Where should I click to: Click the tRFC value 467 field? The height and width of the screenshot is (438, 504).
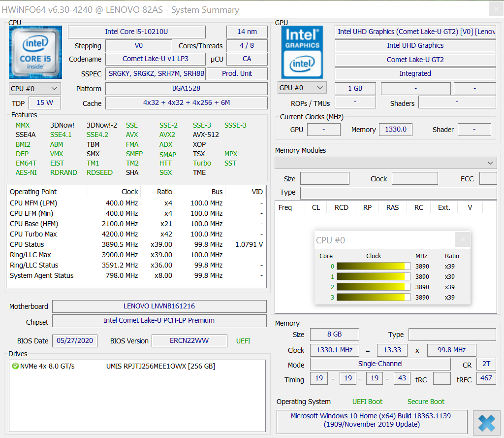pyautogui.click(x=486, y=378)
